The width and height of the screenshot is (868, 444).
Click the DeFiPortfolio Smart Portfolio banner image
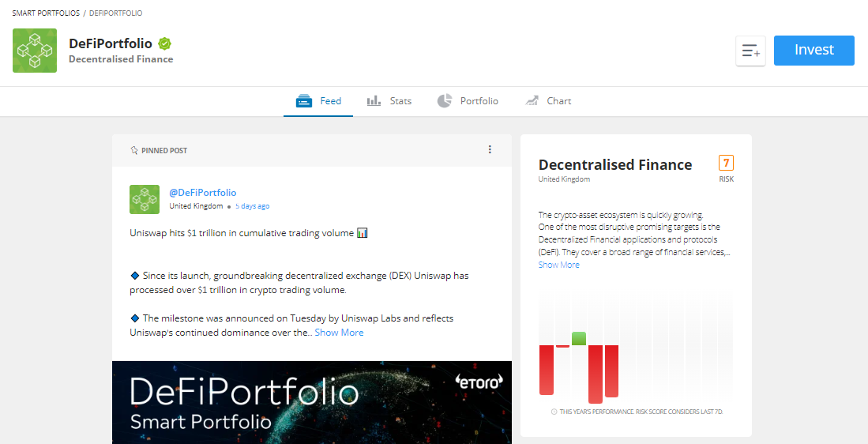point(312,402)
